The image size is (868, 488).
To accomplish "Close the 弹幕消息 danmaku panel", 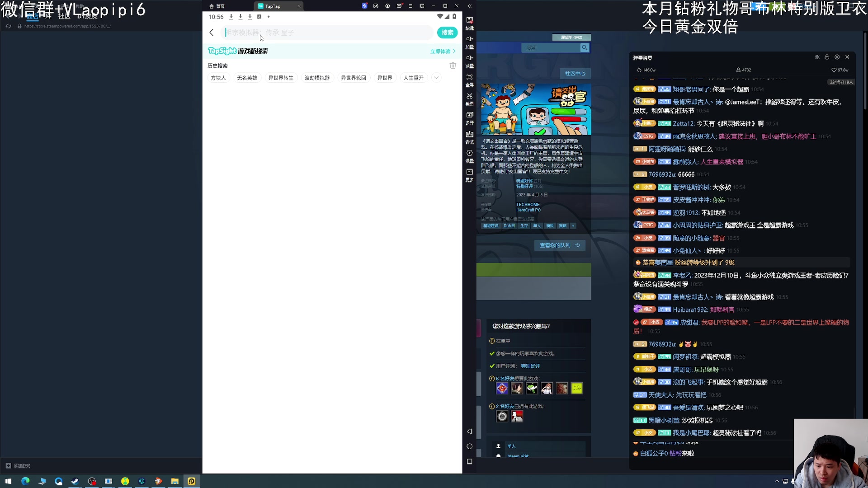I will coord(847,57).
